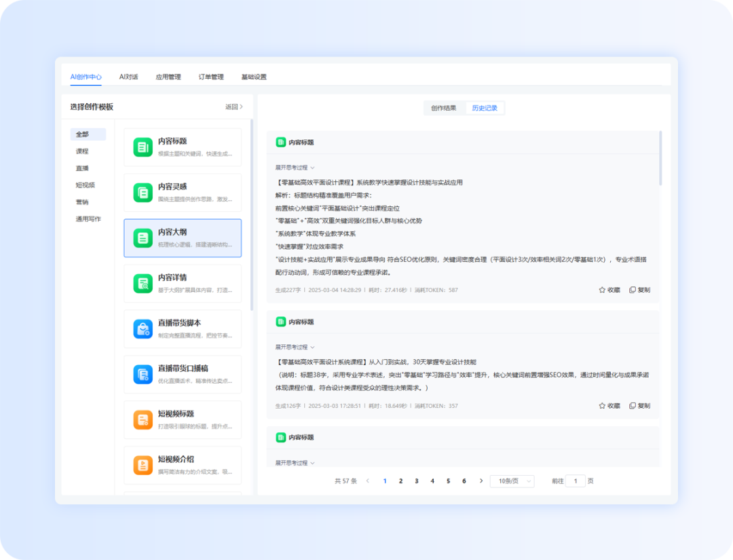Select the 全部 category filter
The image size is (733, 560).
point(88,134)
